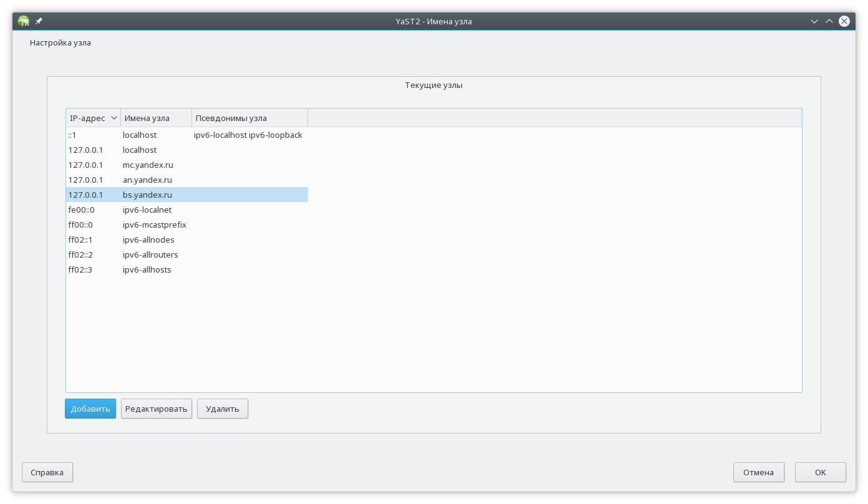Screen dimensions: 868x504
Task: Maximize the YaST2 window
Action: pyautogui.click(x=829, y=21)
